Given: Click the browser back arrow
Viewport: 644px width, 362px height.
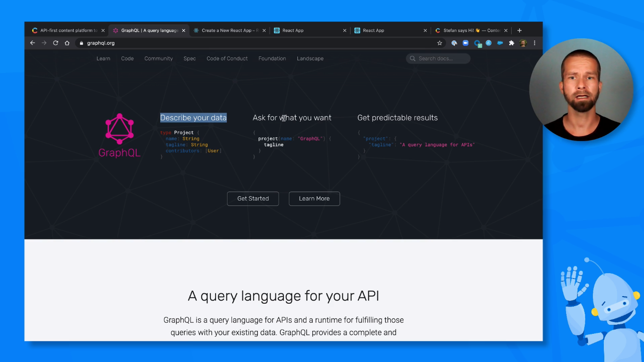Looking at the screenshot, I should 33,43.
